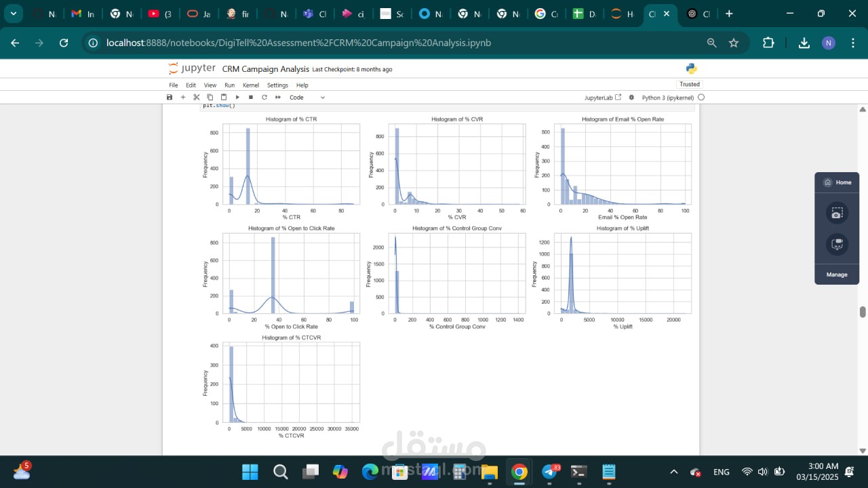Paste a cell using the clipboard icon
868x488 pixels.
point(224,97)
